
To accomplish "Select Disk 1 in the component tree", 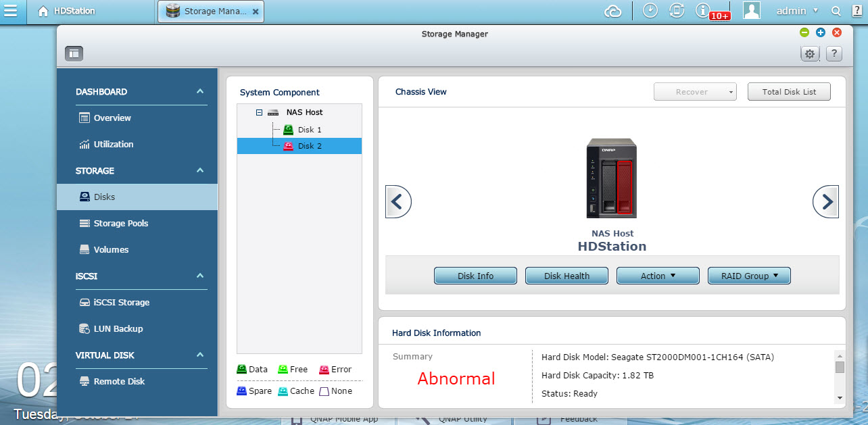I will (x=309, y=130).
